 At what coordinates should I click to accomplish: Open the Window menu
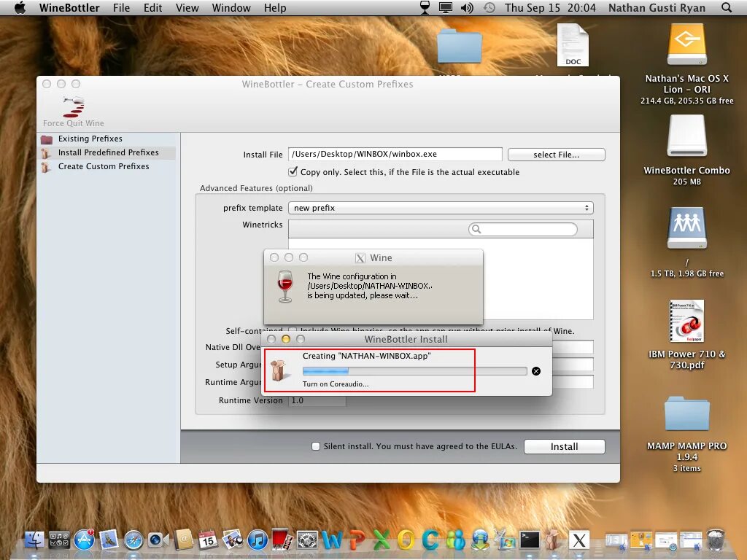pyautogui.click(x=231, y=8)
